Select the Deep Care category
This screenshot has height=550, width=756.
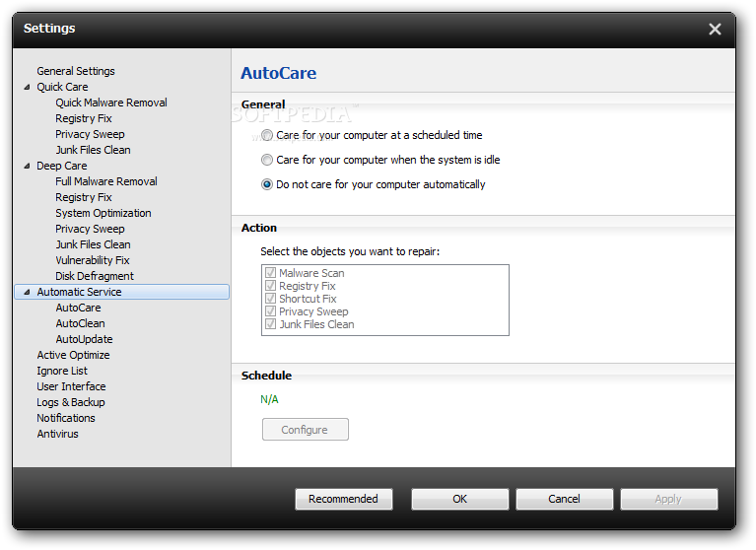click(x=62, y=166)
